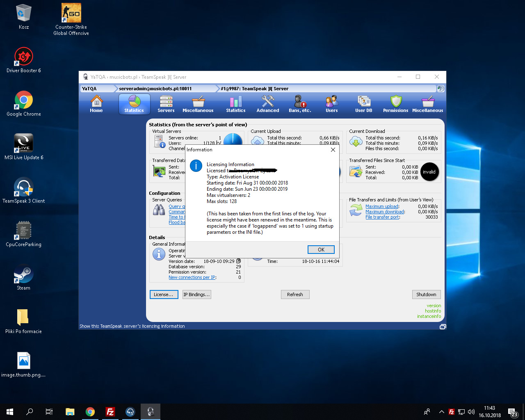Open the User DB section
This screenshot has width=525, height=420.
click(x=364, y=104)
